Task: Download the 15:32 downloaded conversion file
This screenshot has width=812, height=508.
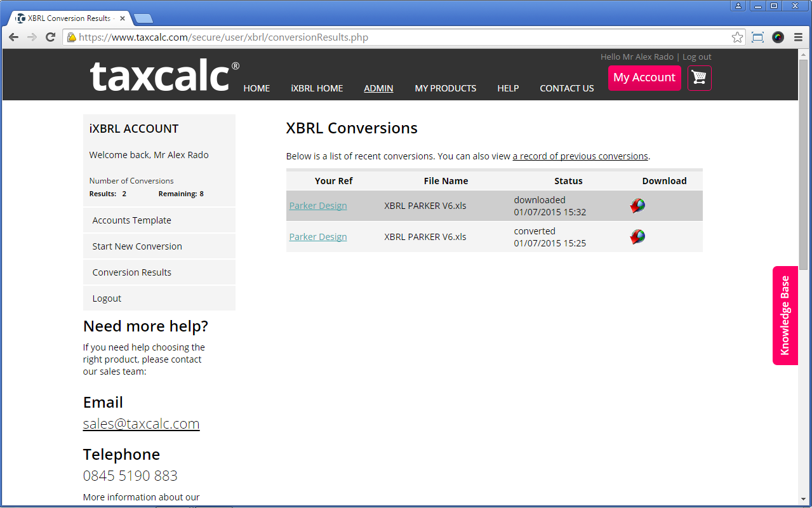Action: tap(637, 206)
